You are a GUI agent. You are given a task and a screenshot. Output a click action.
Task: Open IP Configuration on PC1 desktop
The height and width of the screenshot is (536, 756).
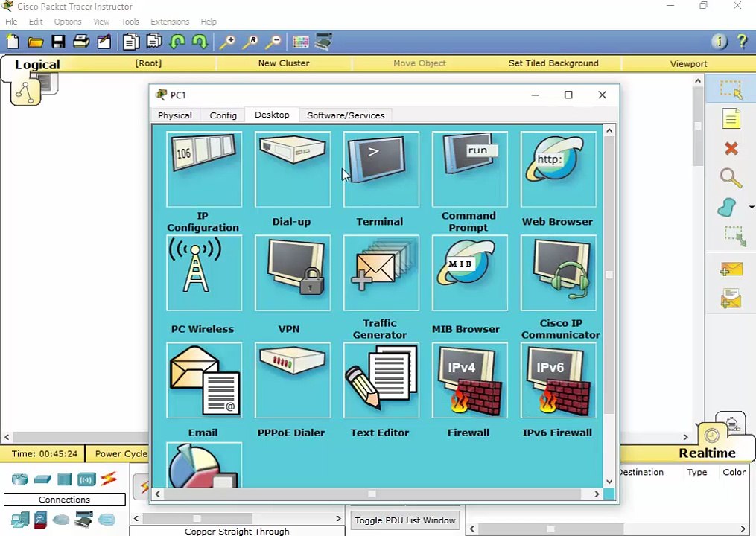(x=204, y=169)
